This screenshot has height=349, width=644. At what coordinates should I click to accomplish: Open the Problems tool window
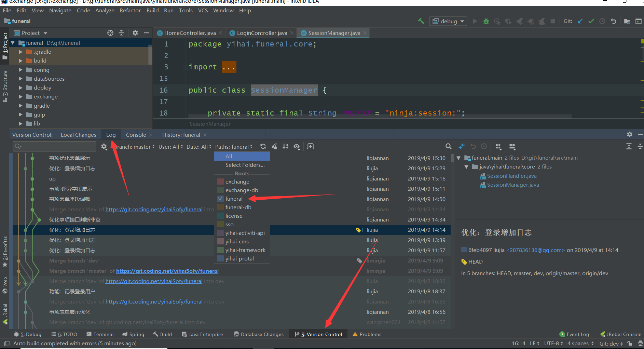pyautogui.click(x=367, y=334)
